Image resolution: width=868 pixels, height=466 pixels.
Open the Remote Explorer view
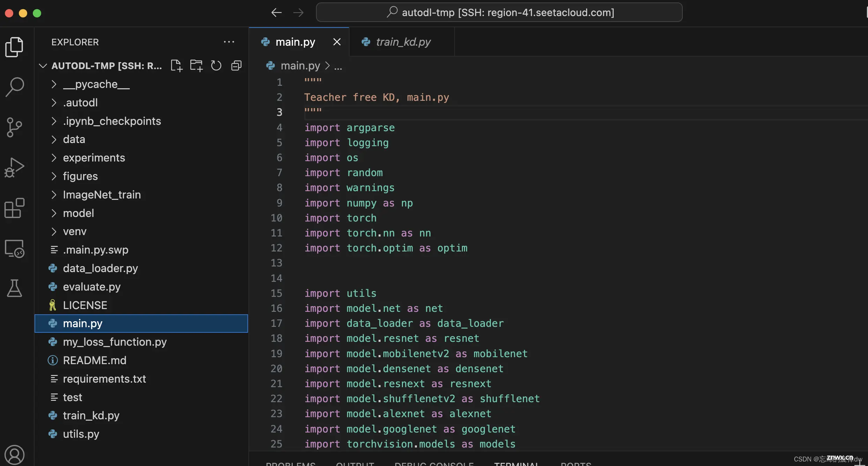tap(14, 248)
